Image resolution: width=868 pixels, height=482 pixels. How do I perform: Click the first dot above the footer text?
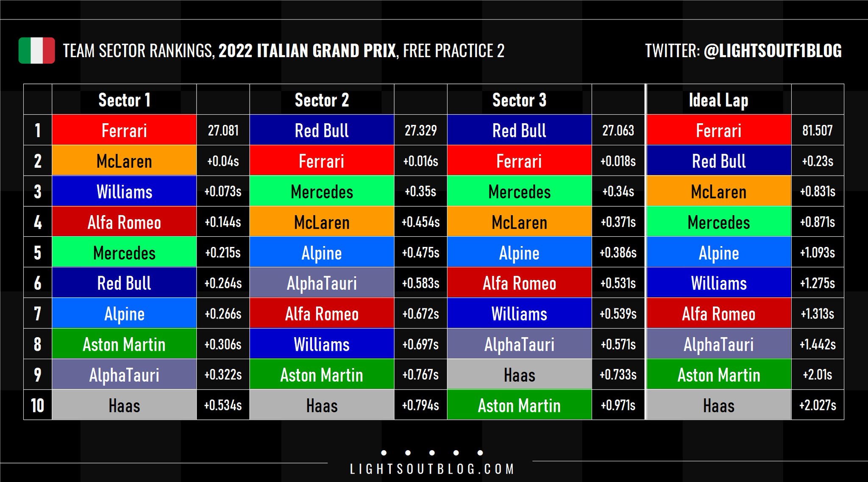click(384, 453)
